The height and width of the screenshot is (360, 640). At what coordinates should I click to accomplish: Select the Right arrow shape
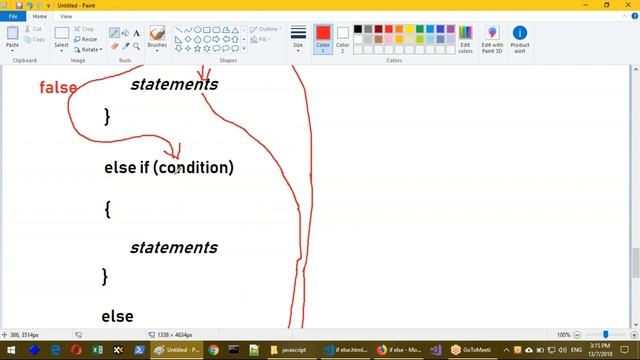click(216, 39)
